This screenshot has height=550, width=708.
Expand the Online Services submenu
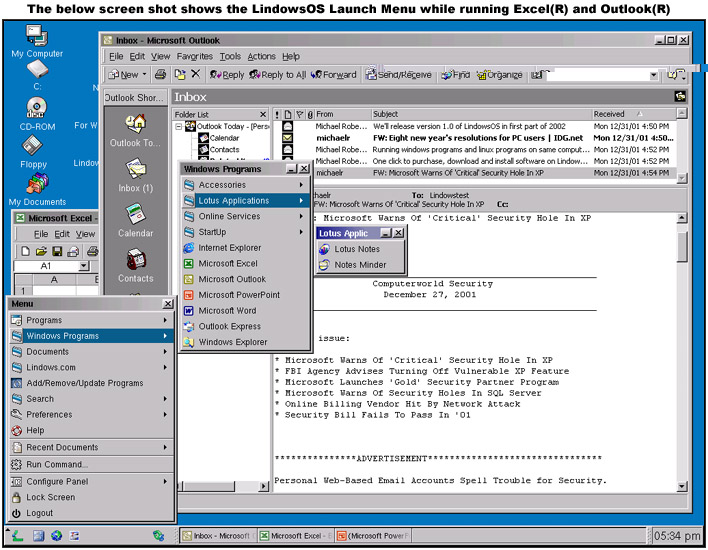tap(229, 216)
